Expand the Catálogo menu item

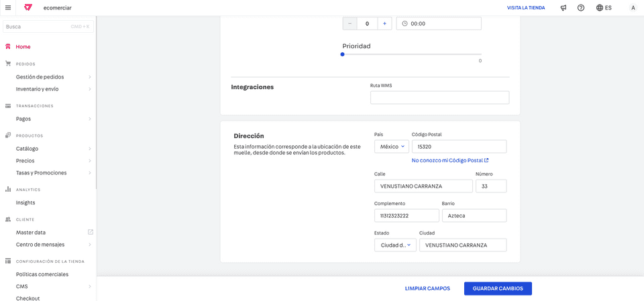coord(89,149)
